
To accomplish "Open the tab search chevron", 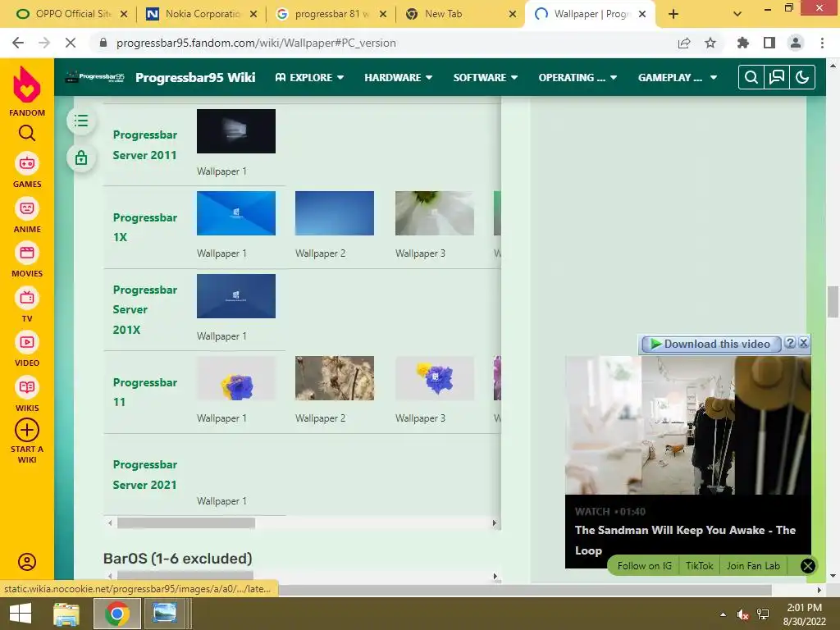I will [x=737, y=14].
